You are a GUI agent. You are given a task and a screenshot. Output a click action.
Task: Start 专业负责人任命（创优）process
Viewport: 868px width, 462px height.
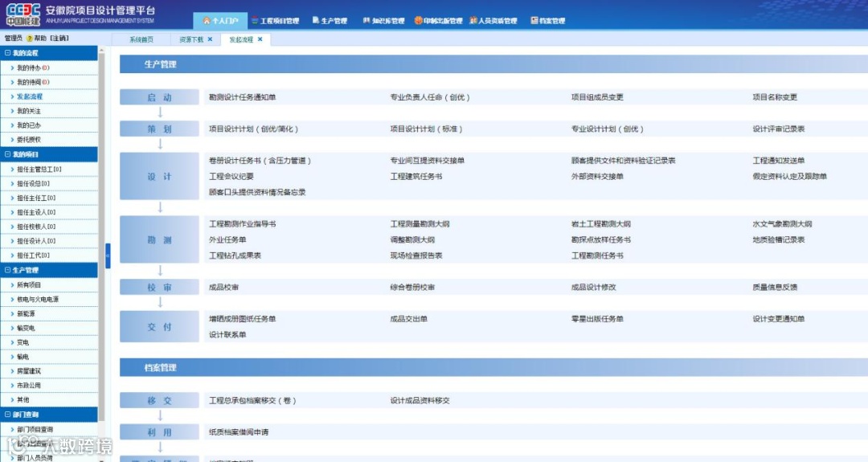point(429,97)
